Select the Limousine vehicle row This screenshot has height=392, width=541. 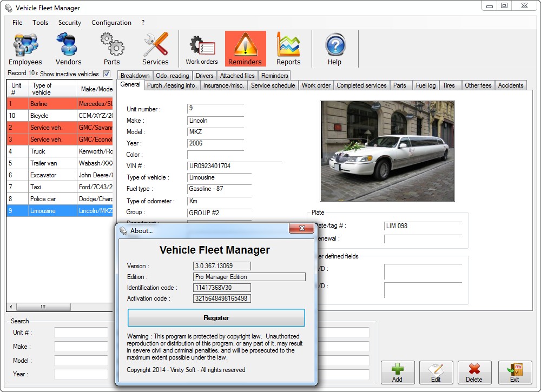point(60,211)
